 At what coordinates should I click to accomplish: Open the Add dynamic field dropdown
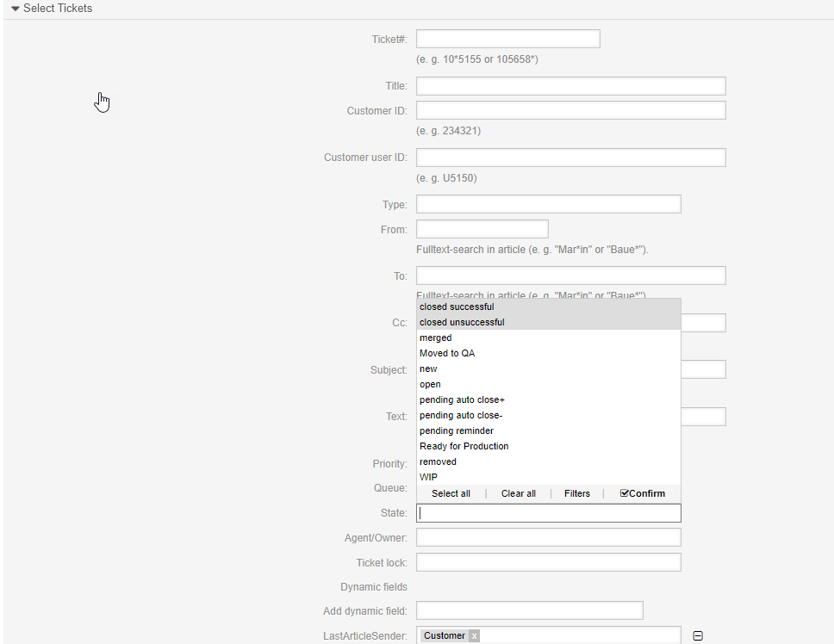(x=529, y=610)
